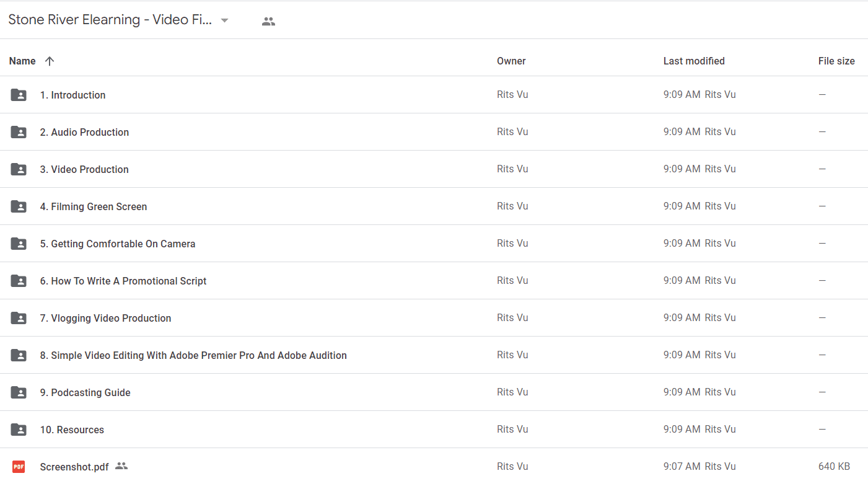Select the folder icon for 7. Vlogging Video Production
Image resolution: width=868 pixels, height=481 pixels.
click(19, 318)
